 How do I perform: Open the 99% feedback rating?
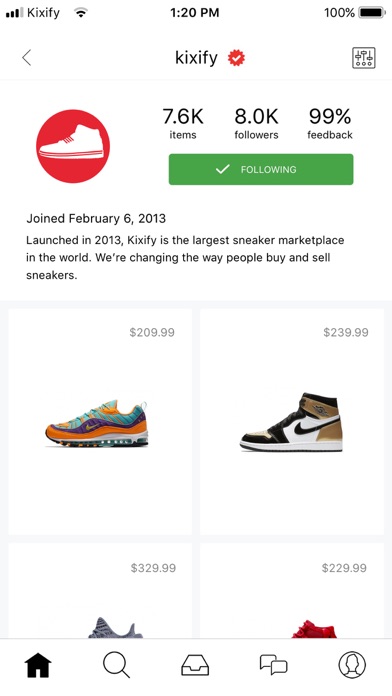[x=330, y=124]
